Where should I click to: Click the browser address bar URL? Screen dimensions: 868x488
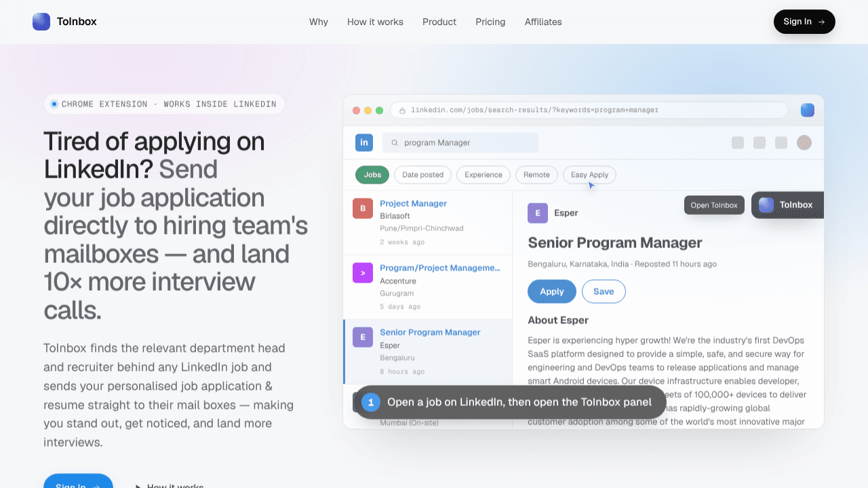pos(534,110)
